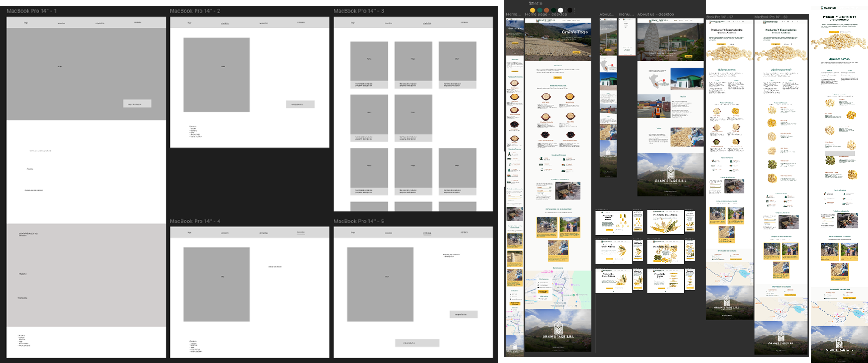This screenshot has height=363, width=868.
Task: Select the truncated 'Home...' frame label
Action: (514, 14)
